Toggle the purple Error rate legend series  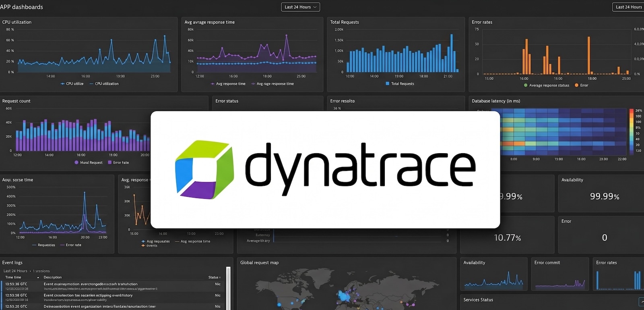pyautogui.click(x=70, y=245)
